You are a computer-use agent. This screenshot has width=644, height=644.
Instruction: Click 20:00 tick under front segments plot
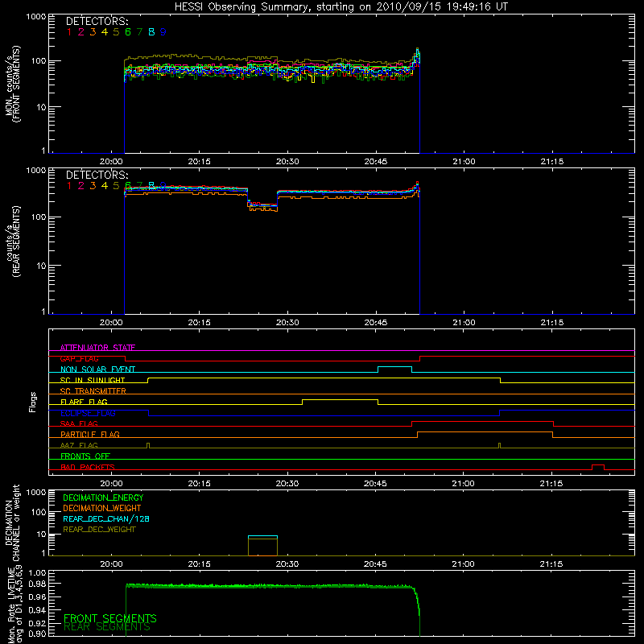point(111,162)
